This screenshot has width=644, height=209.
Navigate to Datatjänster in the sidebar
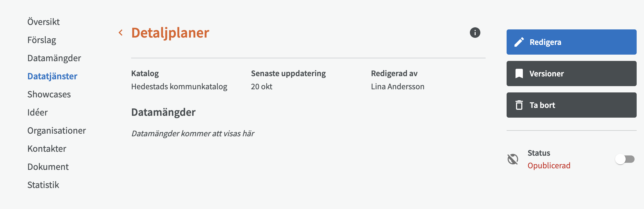click(x=52, y=76)
